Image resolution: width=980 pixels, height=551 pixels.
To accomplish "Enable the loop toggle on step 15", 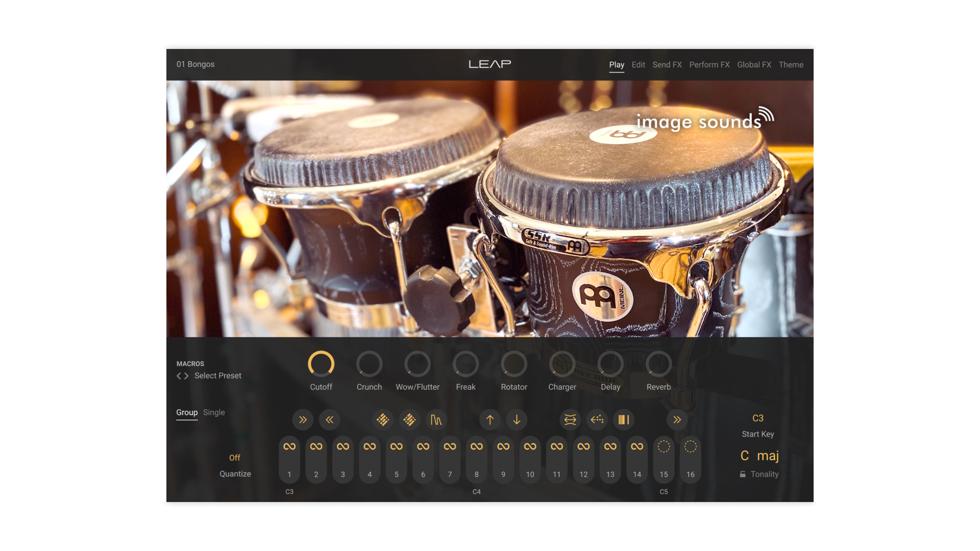I will point(664,445).
